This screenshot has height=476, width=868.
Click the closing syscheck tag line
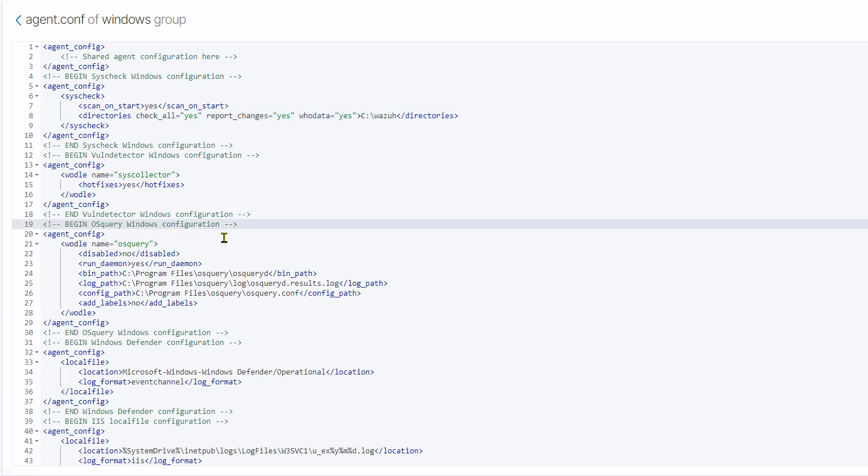coord(85,125)
